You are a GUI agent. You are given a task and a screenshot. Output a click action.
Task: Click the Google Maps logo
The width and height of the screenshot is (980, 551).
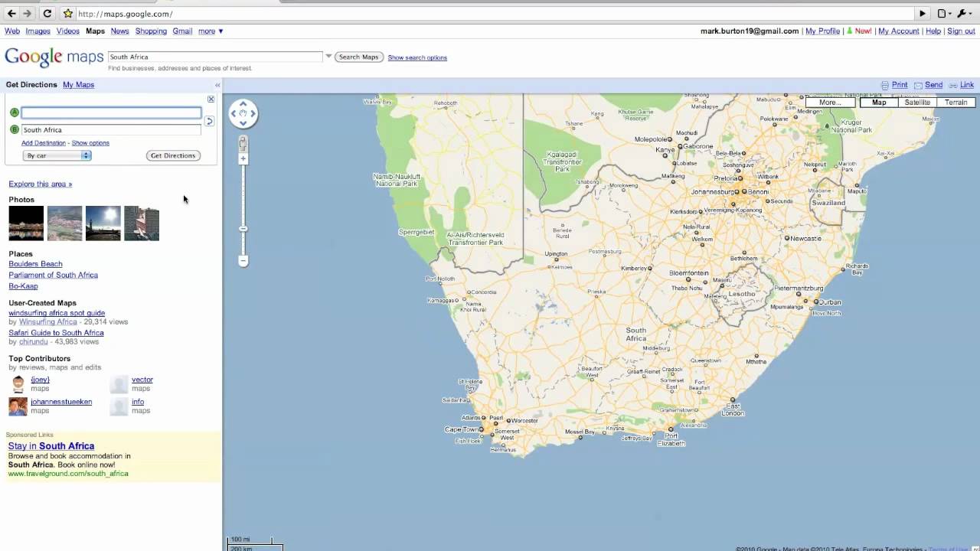(x=54, y=57)
